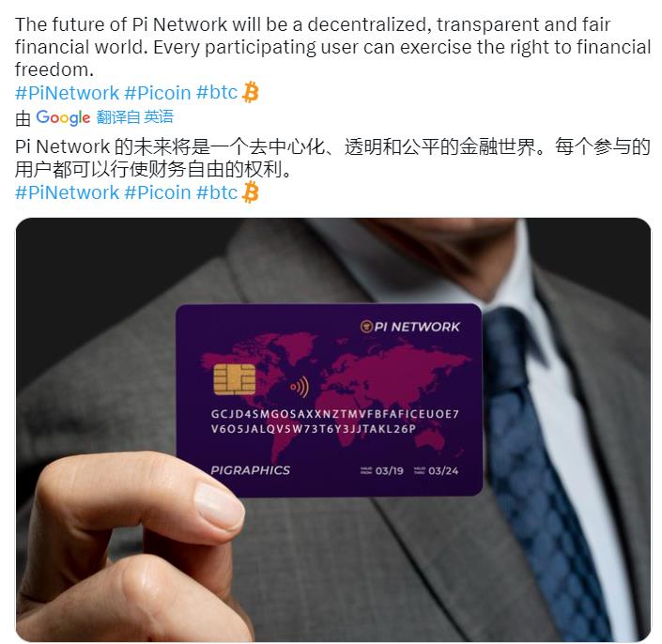
Task: Open the #PiNetwork hashtag in the translated text
Action: (x=67, y=192)
